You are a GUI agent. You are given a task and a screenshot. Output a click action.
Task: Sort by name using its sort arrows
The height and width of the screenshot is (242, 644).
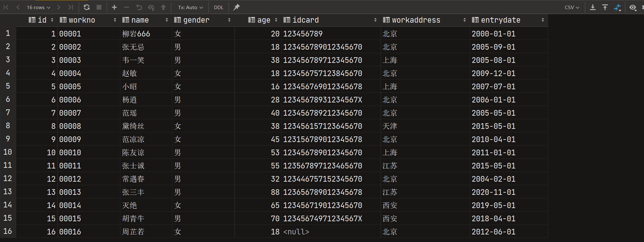tap(167, 20)
